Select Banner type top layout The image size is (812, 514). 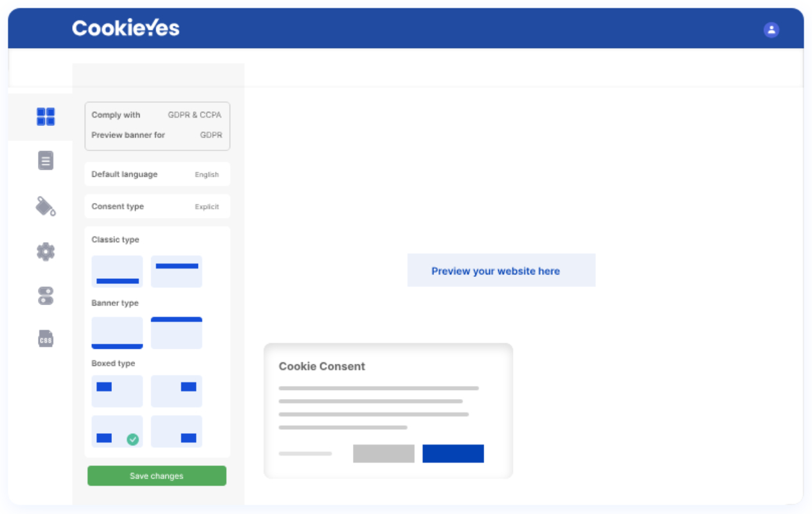click(x=177, y=333)
